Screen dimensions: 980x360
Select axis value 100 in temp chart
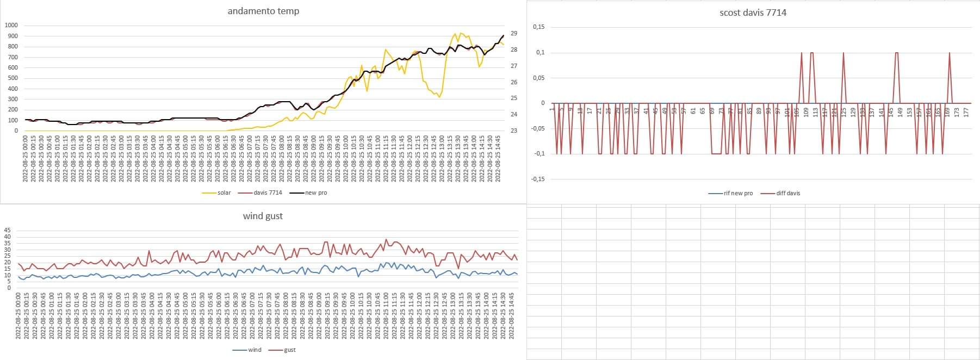(13, 120)
